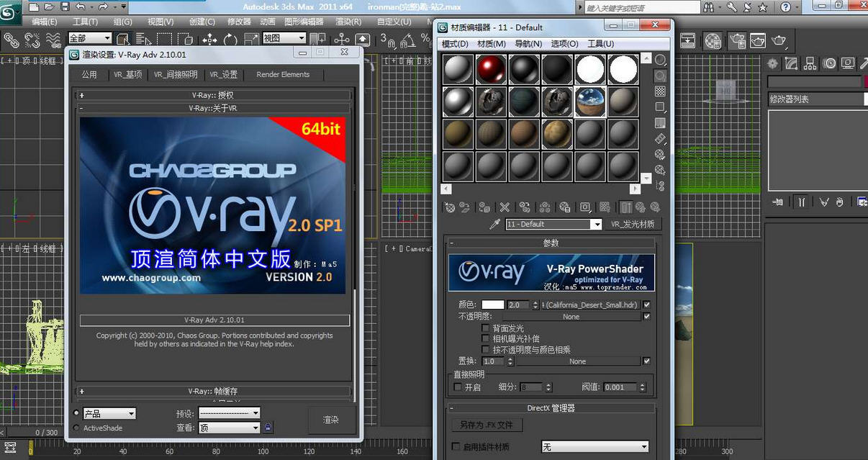Open the Material Editor icon in main toolbar
The height and width of the screenshot is (460, 868).
point(713,40)
